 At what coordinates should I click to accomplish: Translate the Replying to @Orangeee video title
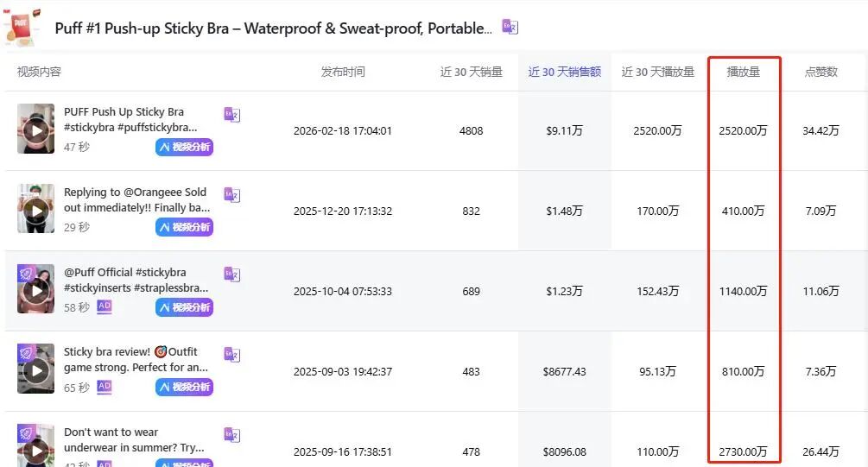[231, 195]
